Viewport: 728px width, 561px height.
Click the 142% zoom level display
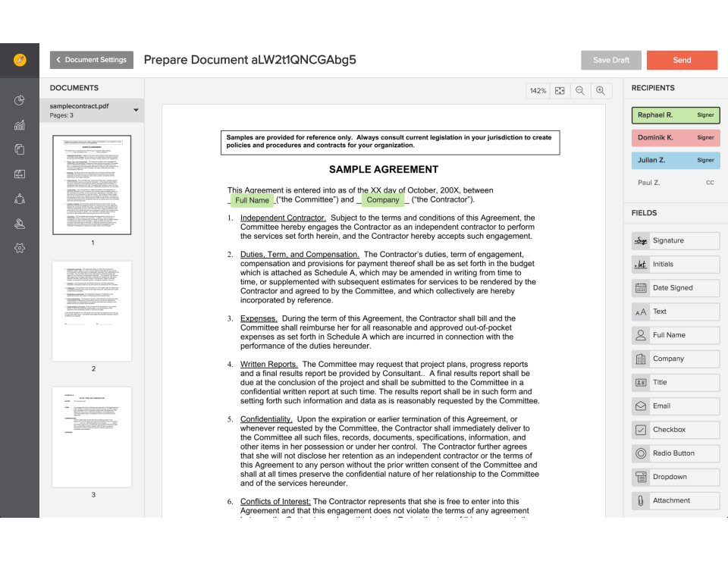pyautogui.click(x=538, y=90)
